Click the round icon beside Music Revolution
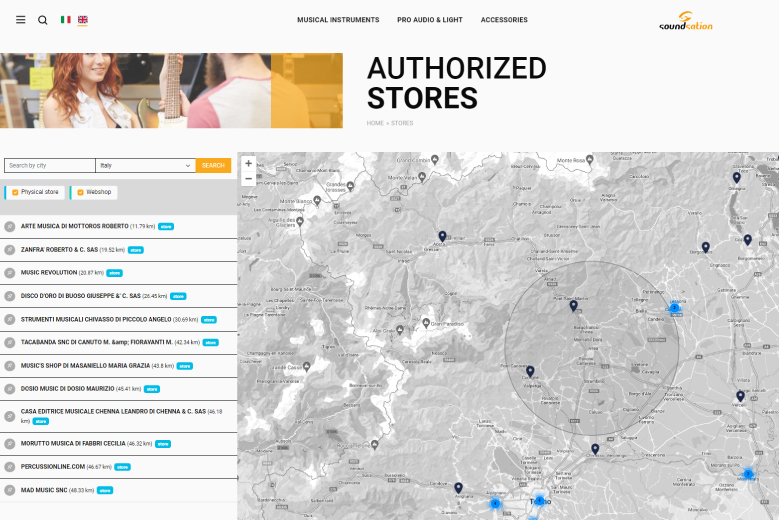The image size is (779, 520). click(10, 273)
